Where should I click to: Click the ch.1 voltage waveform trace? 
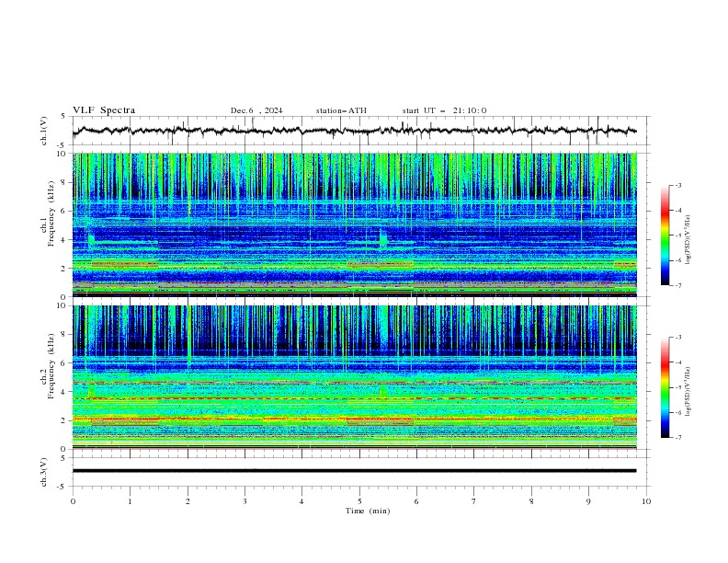click(x=354, y=131)
